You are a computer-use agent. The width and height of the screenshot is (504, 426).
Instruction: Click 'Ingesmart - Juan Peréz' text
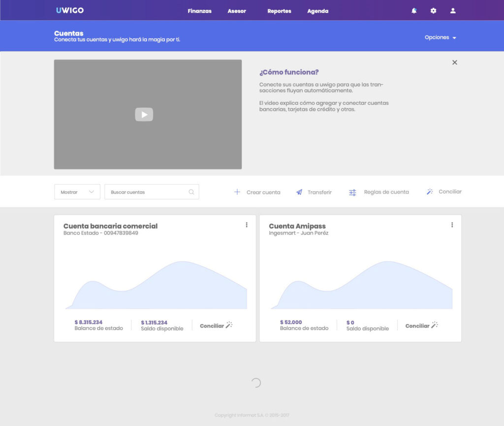299,233
